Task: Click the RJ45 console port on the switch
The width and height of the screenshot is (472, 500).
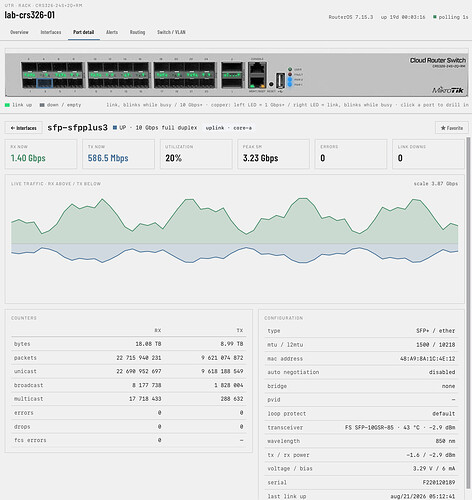Action: (x=257, y=68)
